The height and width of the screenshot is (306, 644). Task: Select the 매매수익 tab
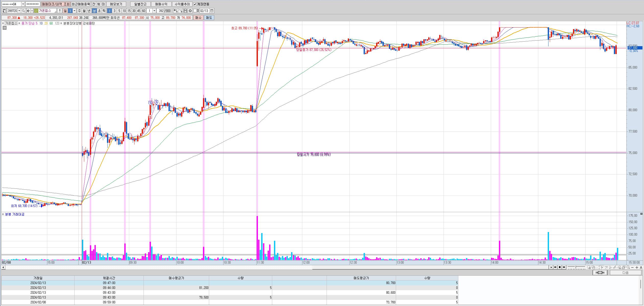coord(161,4)
